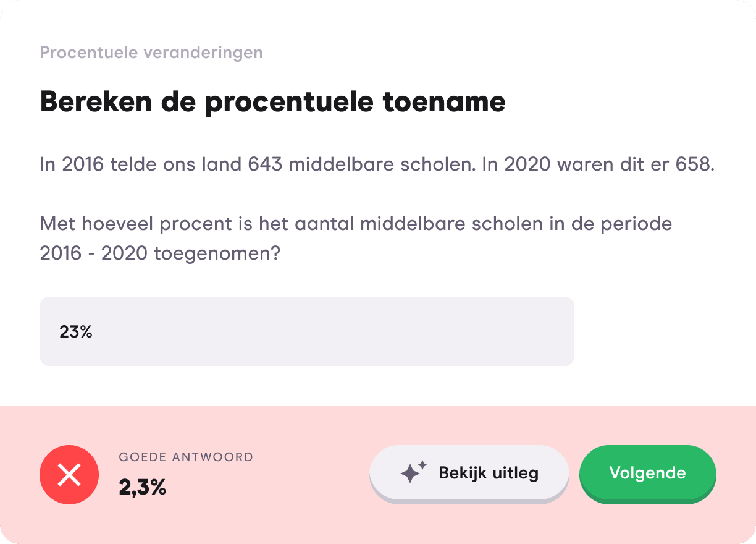Click the heading Bereken de procentuele toename
Image resolution: width=756 pixels, height=544 pixels.
coord(272,102)
